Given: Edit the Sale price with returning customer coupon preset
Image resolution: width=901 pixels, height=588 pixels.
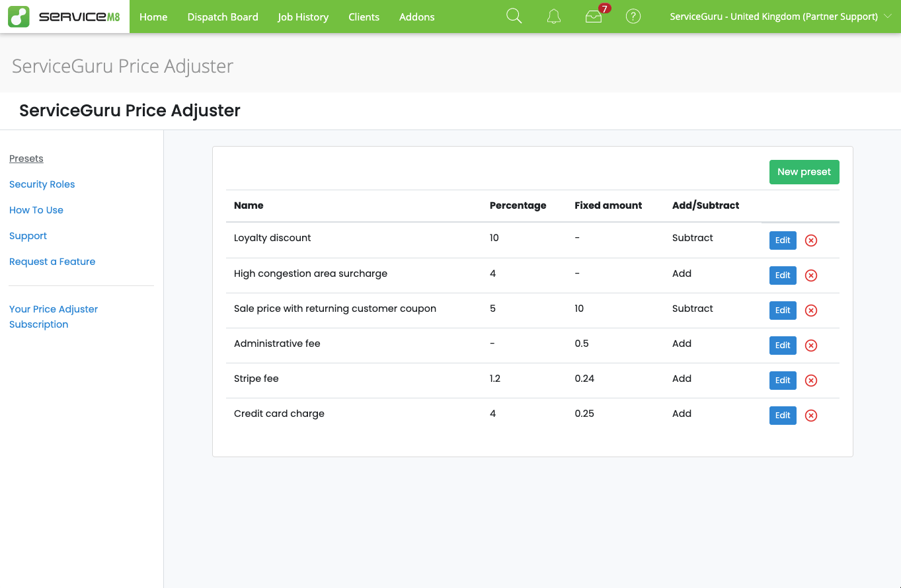Looking at the screenshot, I should [x=783, y=311].
